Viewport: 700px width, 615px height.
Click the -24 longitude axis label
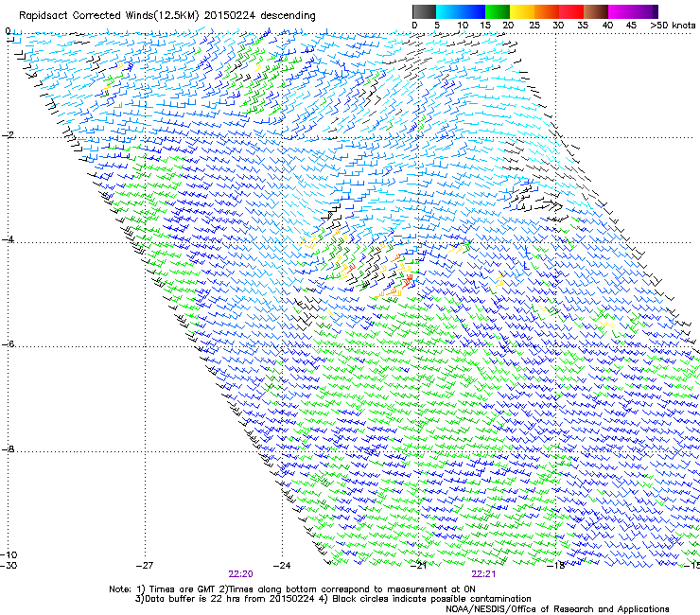click(x=282, y=566)
